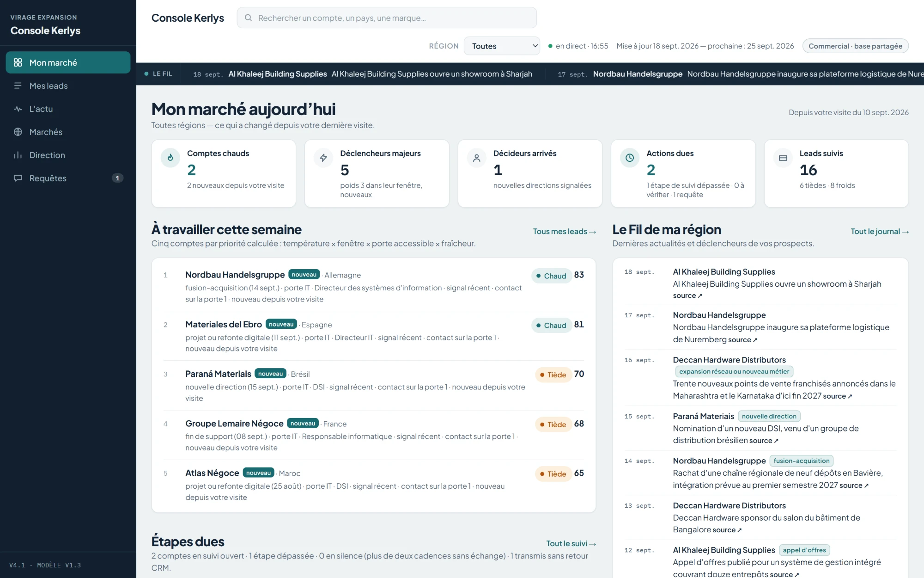This screenshot has width=924, height=578.
Task: Click the L'actu pulse icon
Action: (x=18, y=109)
